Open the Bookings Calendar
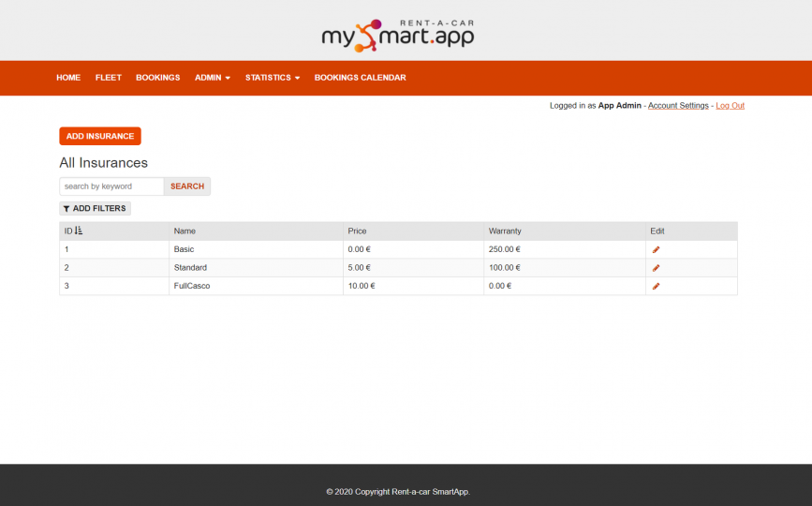The image size is (812, 506). [360, 78]
